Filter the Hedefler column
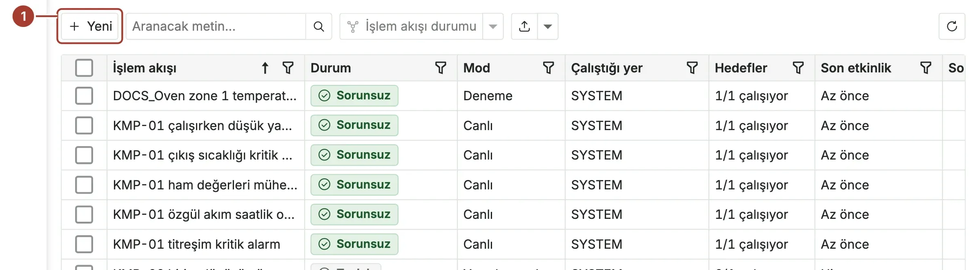 (x=798, y=68)
